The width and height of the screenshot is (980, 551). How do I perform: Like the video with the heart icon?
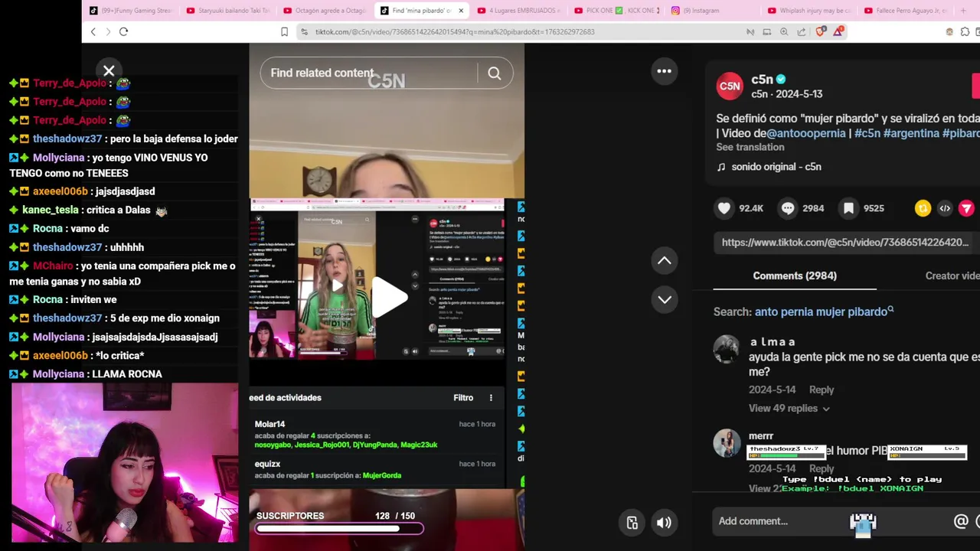(x=724, y=208)
